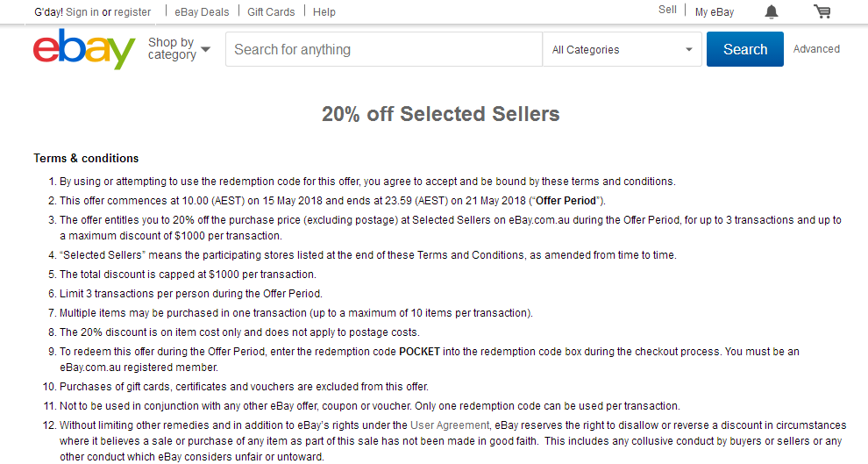
Task: Open the Advanced search link
Action: point(816,49)
